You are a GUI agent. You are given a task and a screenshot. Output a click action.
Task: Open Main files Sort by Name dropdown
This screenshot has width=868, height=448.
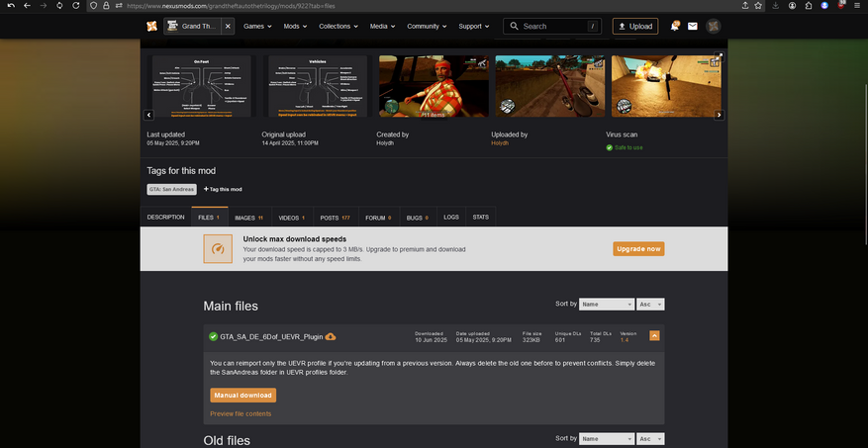coord(606,305)
